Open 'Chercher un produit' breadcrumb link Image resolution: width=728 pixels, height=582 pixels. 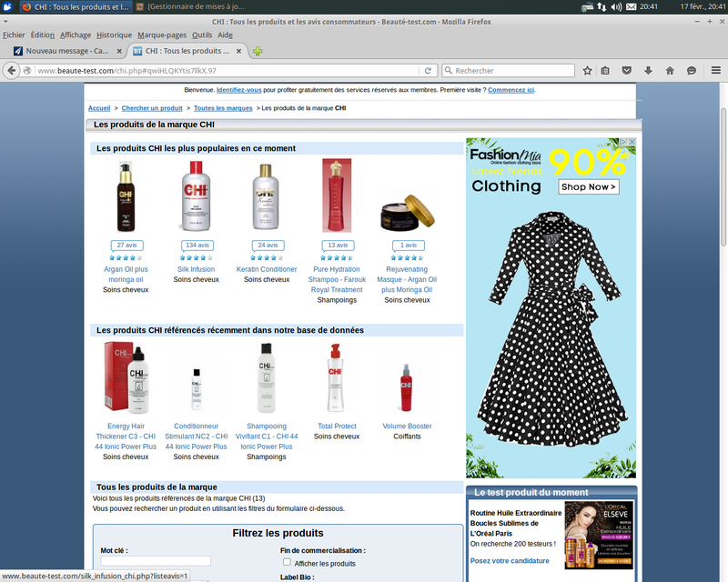[x=152, y=108]
